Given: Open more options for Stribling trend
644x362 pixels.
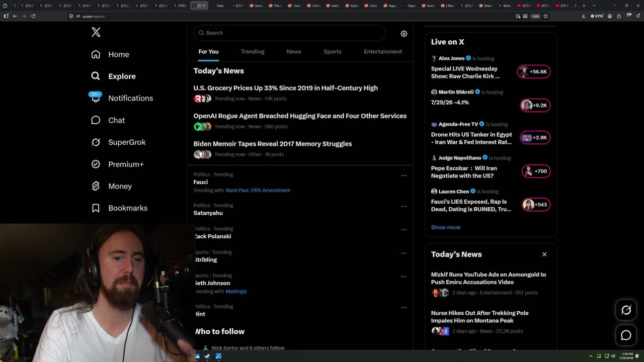Looking at the screenshot, I should tap(404, 253).
